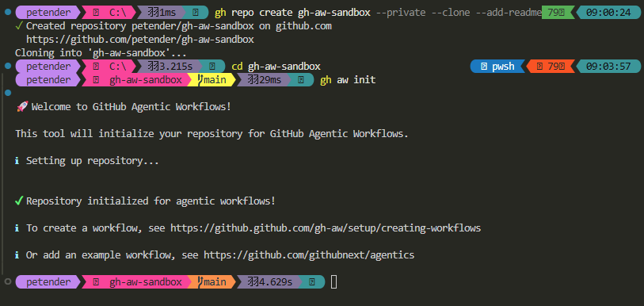Click the 'Welcome to GitHub Agentic Workflows!' text

click(131, 107)
